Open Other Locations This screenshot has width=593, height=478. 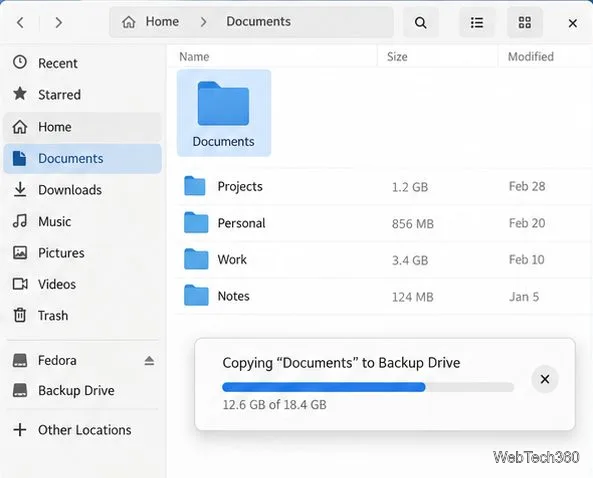coord(82,430)
